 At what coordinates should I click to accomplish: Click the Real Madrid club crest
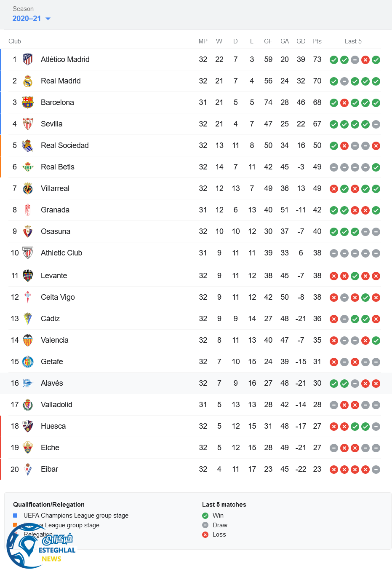coord(28,81)
